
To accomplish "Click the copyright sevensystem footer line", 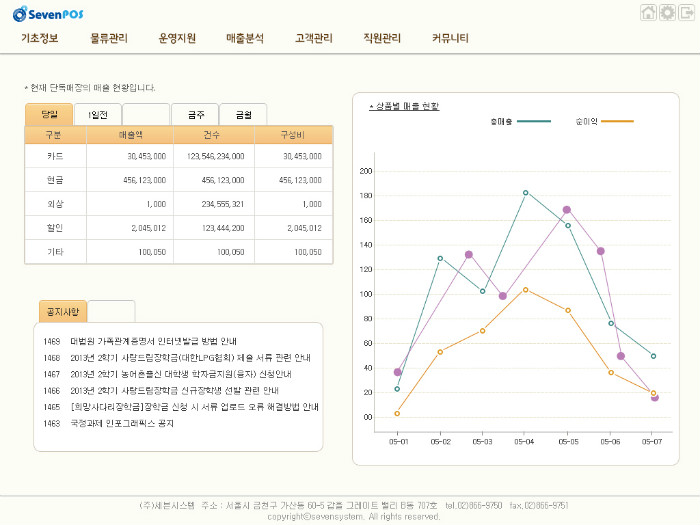I will click(354, 517).
